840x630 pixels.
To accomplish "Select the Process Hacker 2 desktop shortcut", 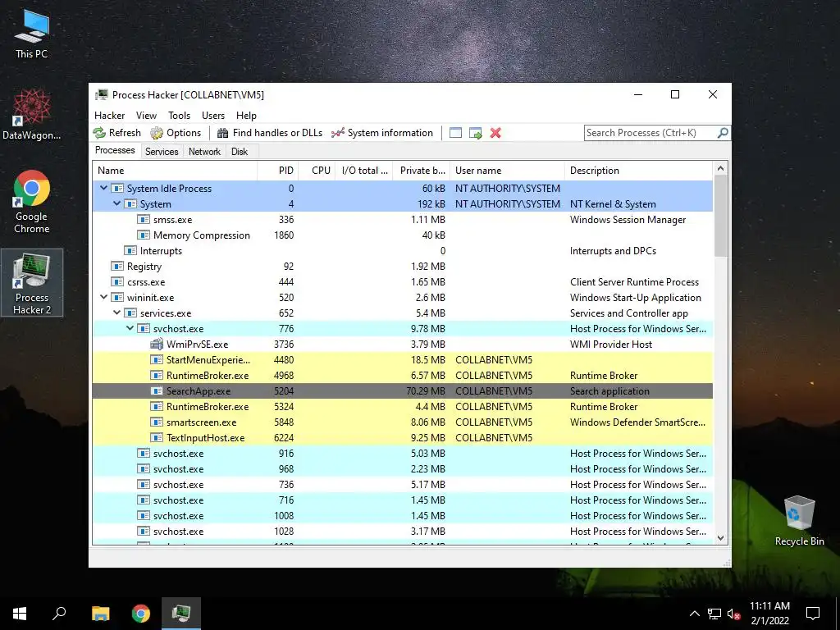I will coord(32,283).
